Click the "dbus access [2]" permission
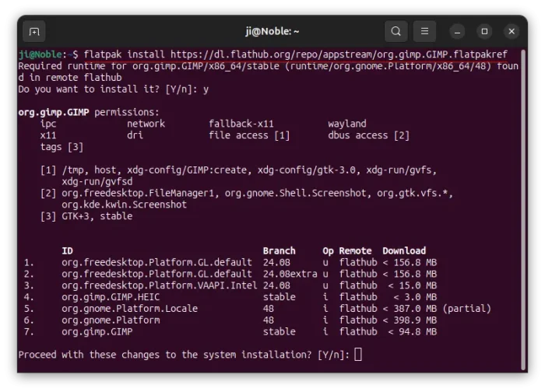545x392 pixels. click(x=368, y=135)
